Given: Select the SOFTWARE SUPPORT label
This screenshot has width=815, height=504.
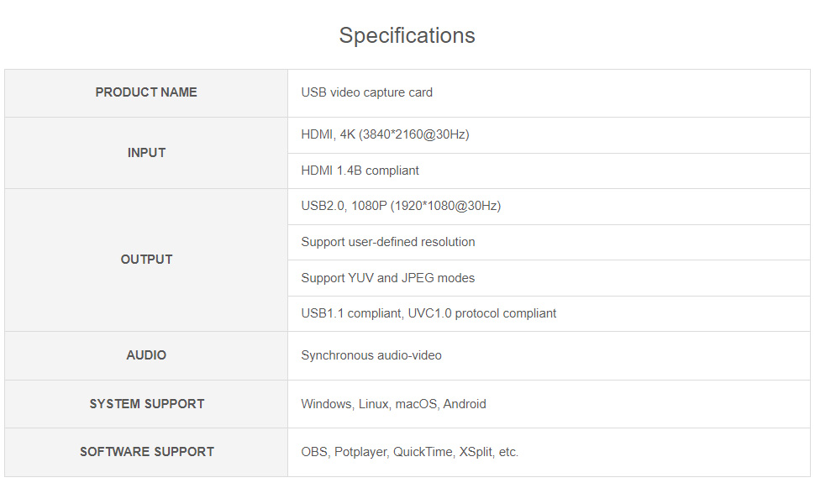Looking at the screenshot, I should [x=146, y=452].
